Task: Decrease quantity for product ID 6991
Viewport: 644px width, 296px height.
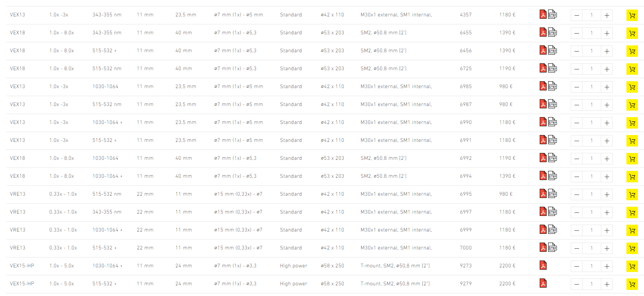Action: pos(577,141)
